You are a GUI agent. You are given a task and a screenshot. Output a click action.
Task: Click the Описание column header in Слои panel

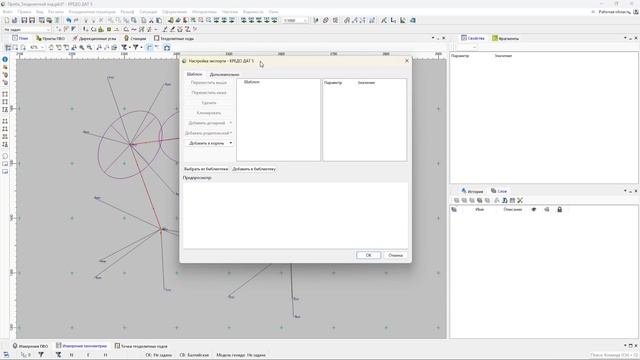tap(513, 209)
